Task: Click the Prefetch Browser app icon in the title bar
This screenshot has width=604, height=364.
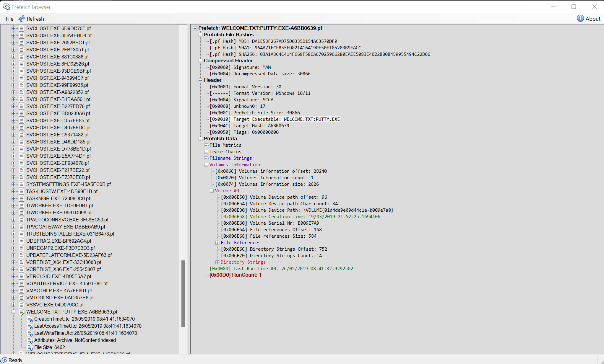Action: [x=6, y=7]
